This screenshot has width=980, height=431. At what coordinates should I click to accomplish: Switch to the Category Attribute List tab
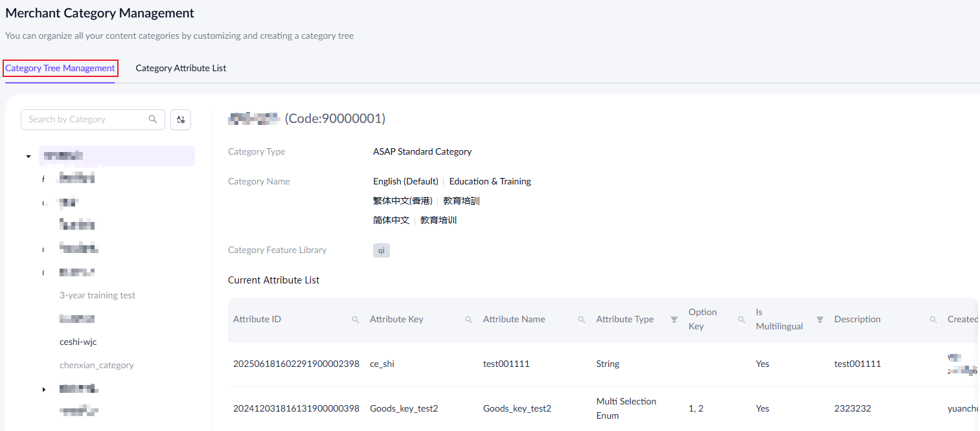pos(181,68)
